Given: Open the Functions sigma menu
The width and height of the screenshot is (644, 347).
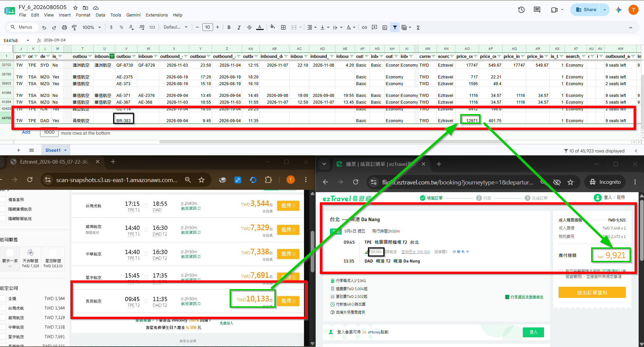Looking at the screenshot, I should point(418,27).
